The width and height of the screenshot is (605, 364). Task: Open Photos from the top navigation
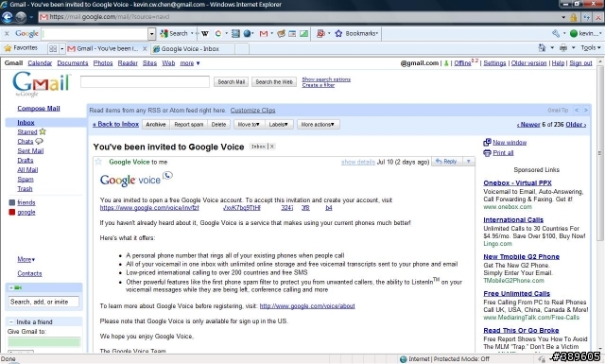[103, 63]
